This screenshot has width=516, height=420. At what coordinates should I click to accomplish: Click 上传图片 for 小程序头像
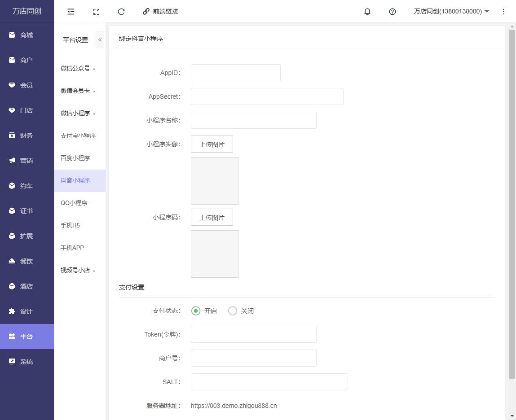click(x=212, y=144)
